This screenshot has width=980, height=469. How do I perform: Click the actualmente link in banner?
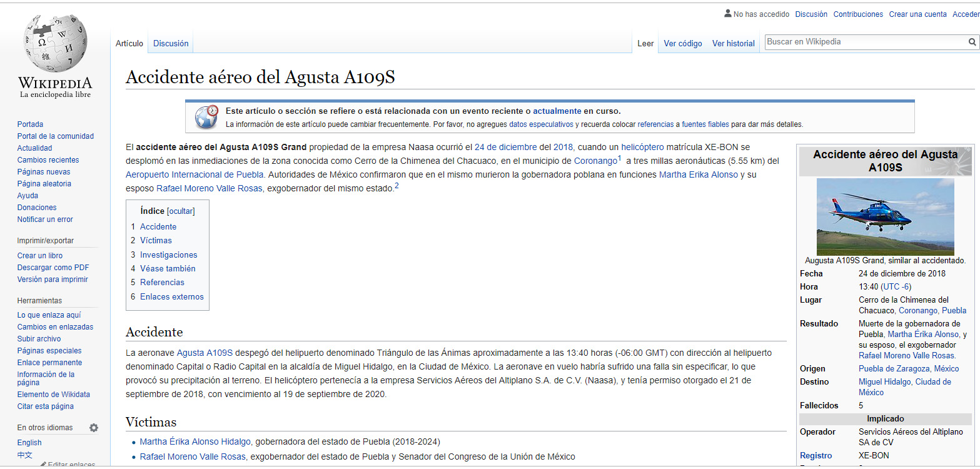557,111
